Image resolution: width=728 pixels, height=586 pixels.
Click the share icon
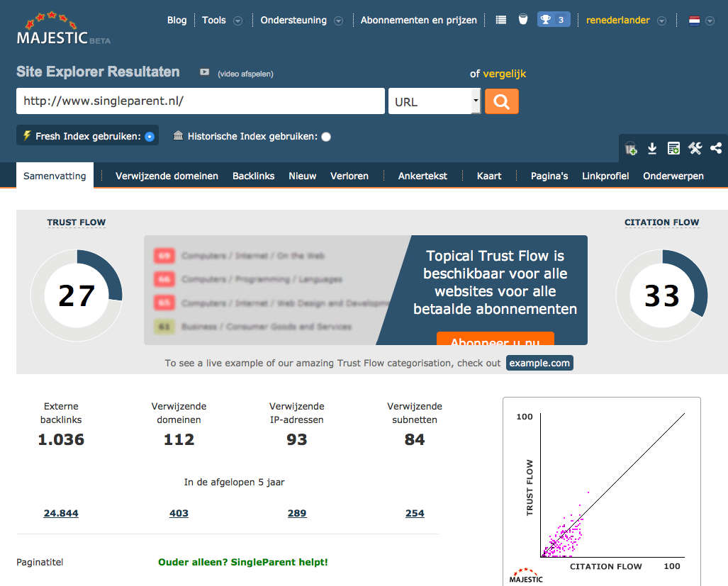click(x=716, y=149)
